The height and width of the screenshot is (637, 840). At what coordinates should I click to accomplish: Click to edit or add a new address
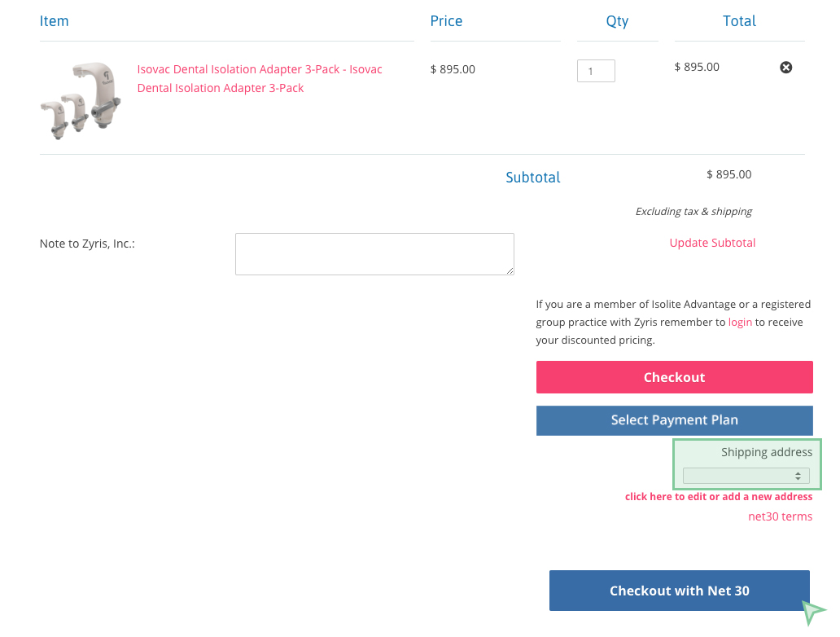pyautogui.click(x=719, y=496)
